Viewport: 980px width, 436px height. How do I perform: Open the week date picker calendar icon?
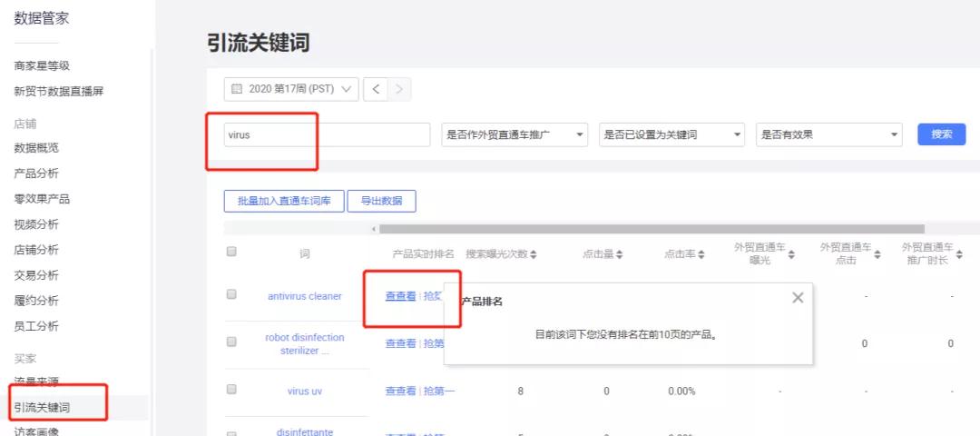click(x=236, y=89)
